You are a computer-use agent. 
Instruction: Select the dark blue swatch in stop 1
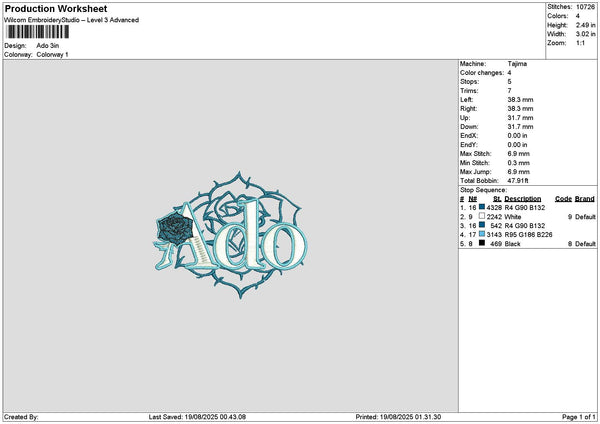pyautogui.click(x=482, y=207)
